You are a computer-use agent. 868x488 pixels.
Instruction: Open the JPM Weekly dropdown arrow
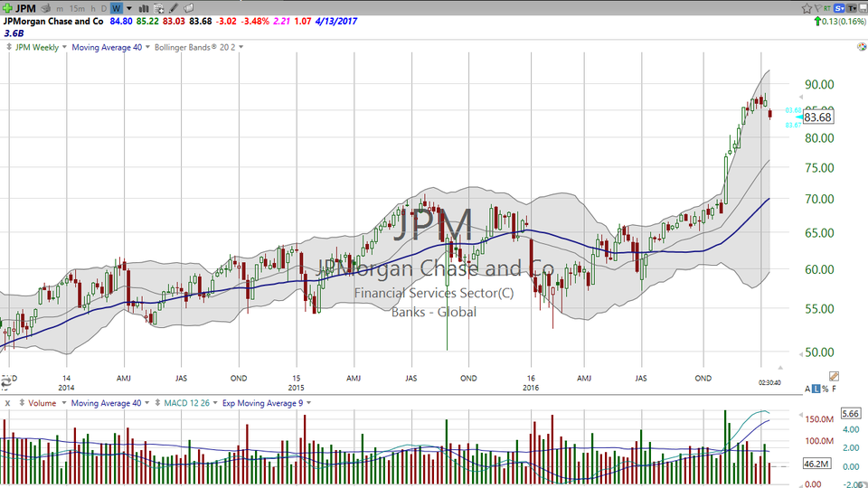64,47
